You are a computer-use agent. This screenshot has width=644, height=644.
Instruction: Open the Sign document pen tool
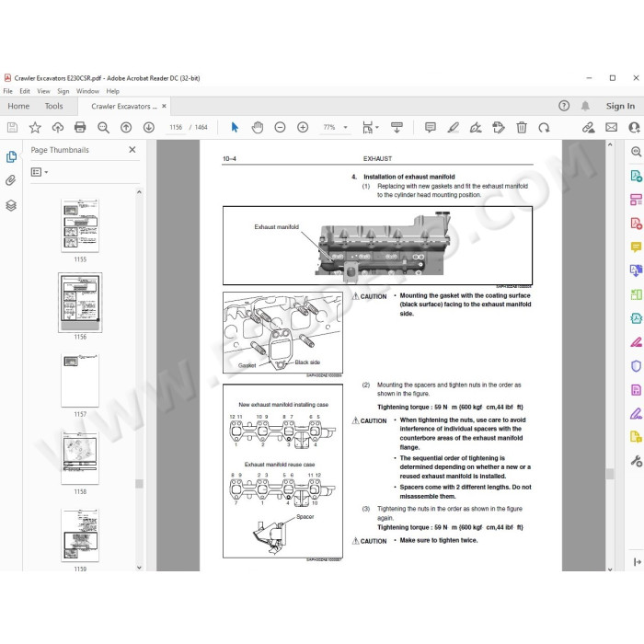[476, 127]
